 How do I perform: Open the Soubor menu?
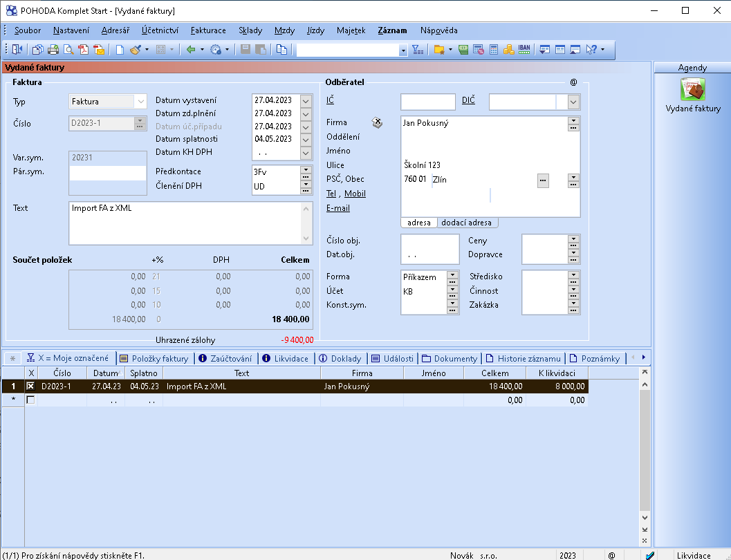point(28,30)
